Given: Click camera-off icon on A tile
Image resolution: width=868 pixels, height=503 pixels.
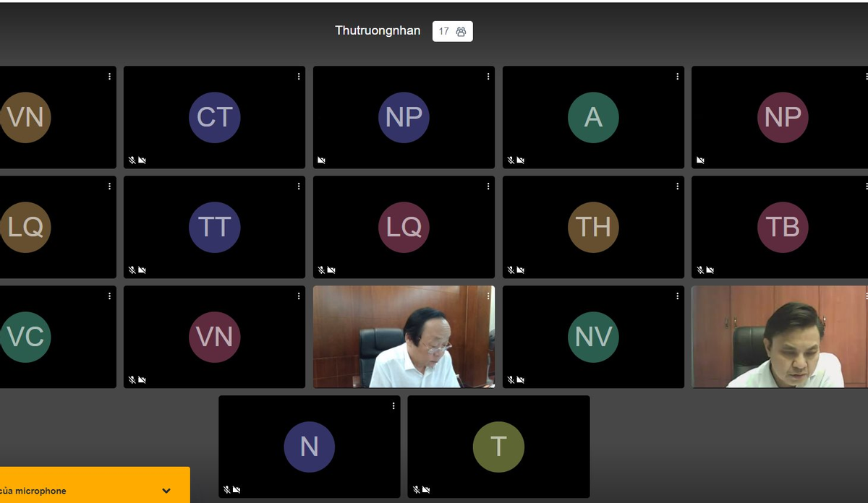Looking at the screenshot, I should (521, 160).
